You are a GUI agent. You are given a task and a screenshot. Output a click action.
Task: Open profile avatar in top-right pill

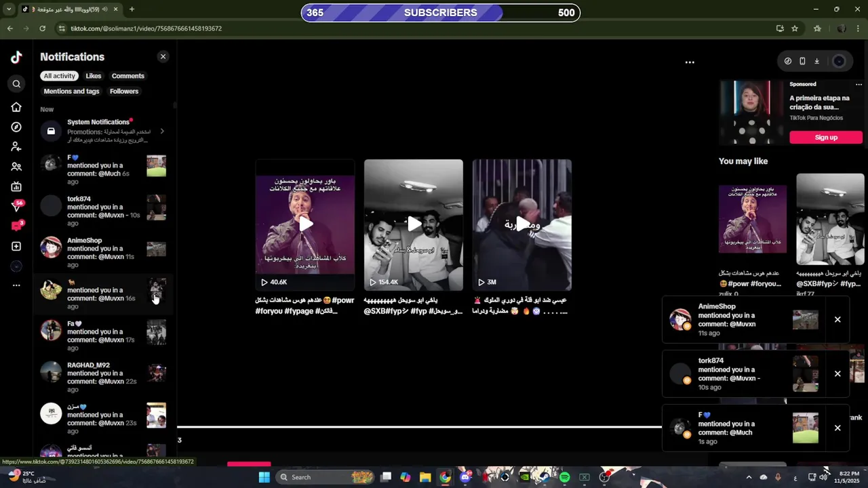click(x=839, y=61)
